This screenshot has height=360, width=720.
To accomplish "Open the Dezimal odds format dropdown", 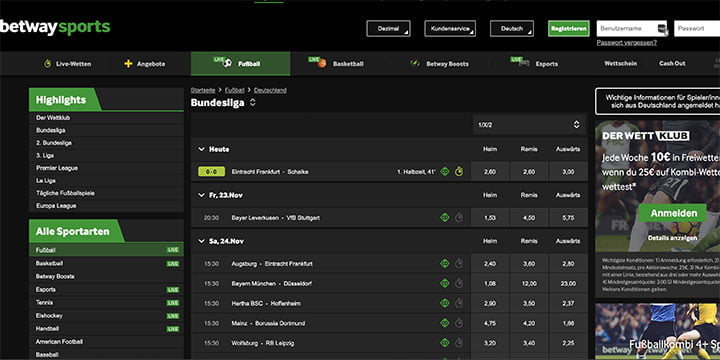I will [x=388, y=28].
